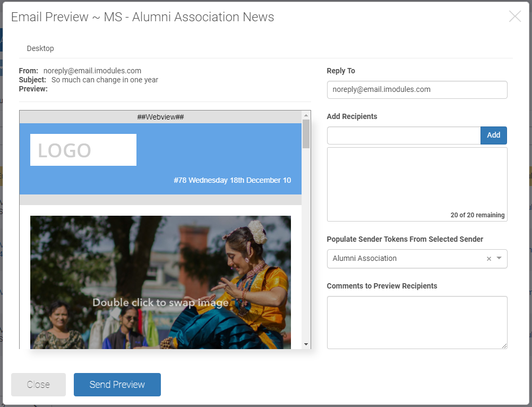Click the preview scrollbar up arrow
The width and height of the screenshot is (532, 407).
tap(306, 115)
